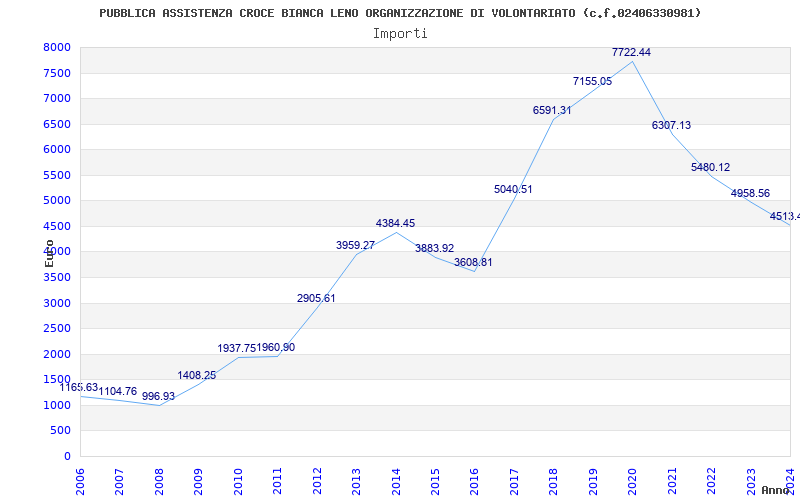Viewport: 800px width, 500px height.
Task: Click the 2018 year axis label
Action: click(x=554, y=481)
